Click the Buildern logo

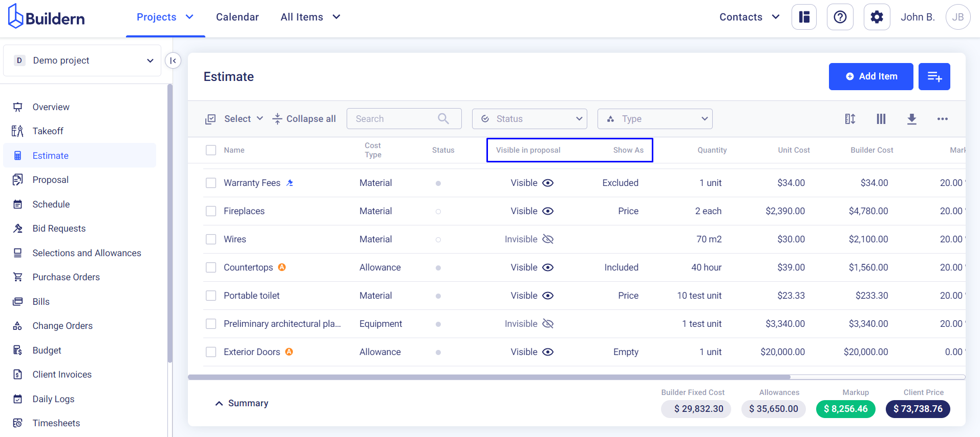pyautogui.click(x=47, y=16)
